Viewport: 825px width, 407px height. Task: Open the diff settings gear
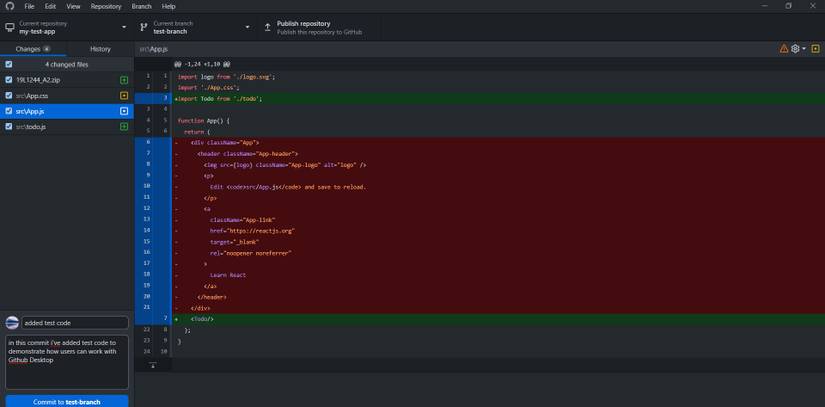(x=796, y=48)
